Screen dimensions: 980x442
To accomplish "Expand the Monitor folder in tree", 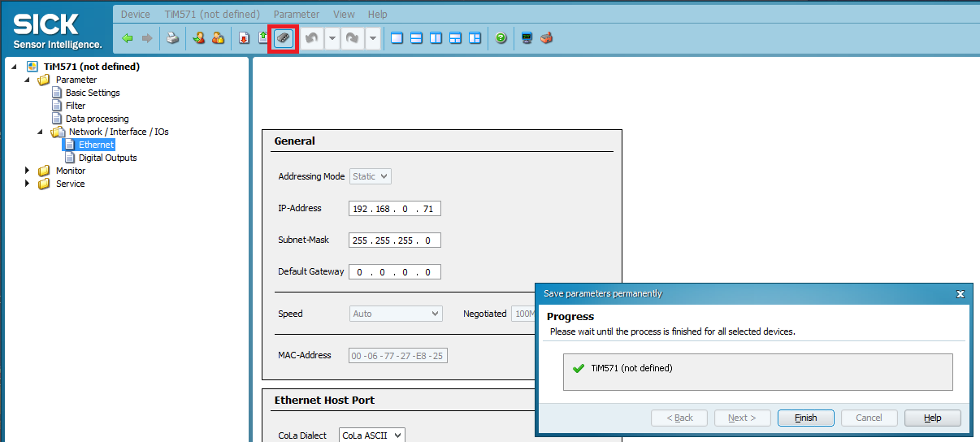I will tap(28, 171).
